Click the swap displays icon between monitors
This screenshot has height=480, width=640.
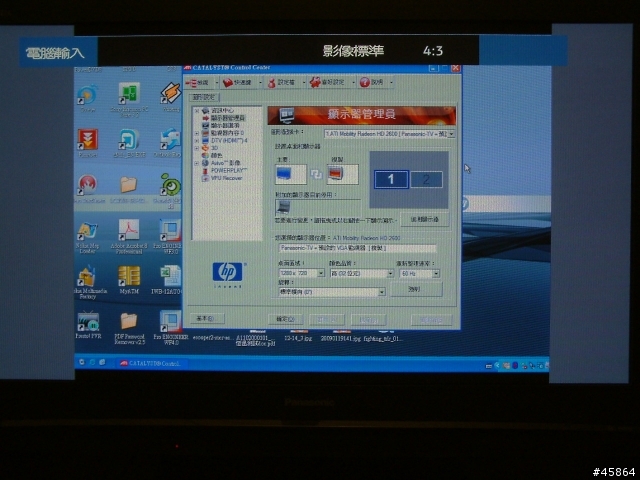pyautogui.click(x=316, y=175)
